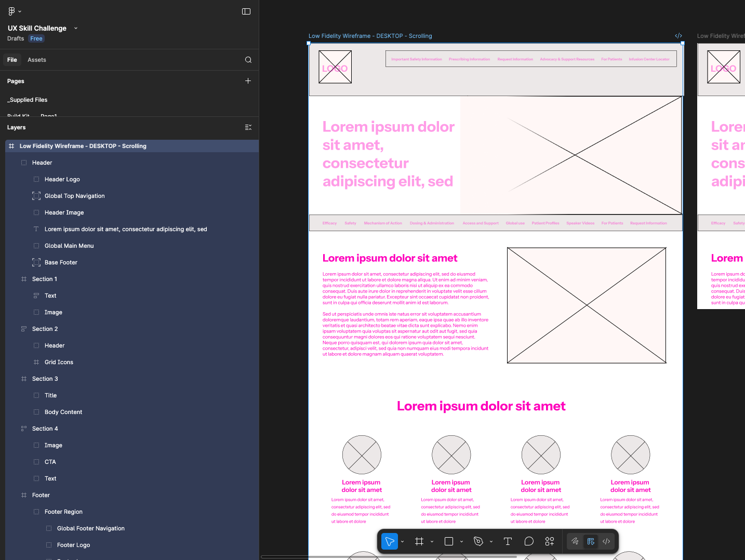Toggle Dev Mode with the code icon
Screen dimensions: 745x560
[x=606, y=541]
